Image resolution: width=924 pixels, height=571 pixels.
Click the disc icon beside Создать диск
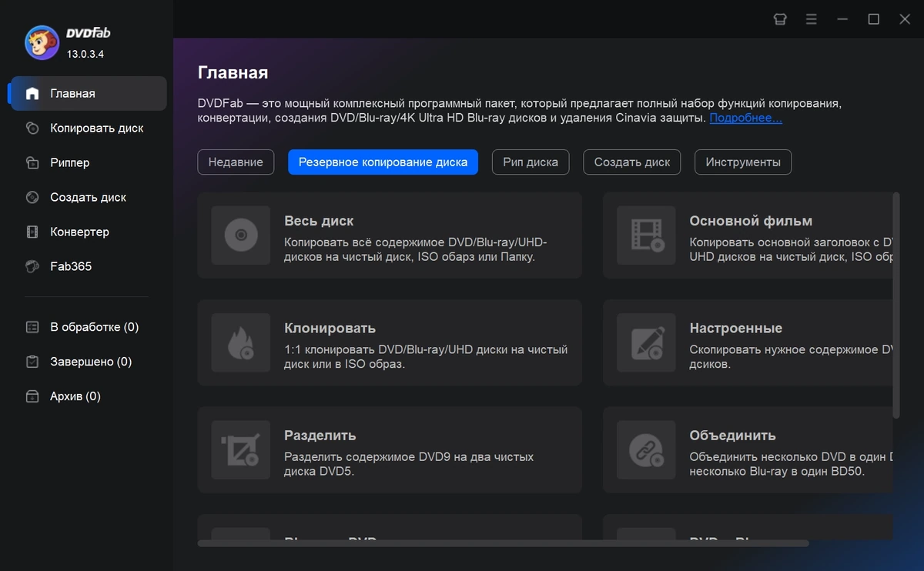(x=32, y=198)
